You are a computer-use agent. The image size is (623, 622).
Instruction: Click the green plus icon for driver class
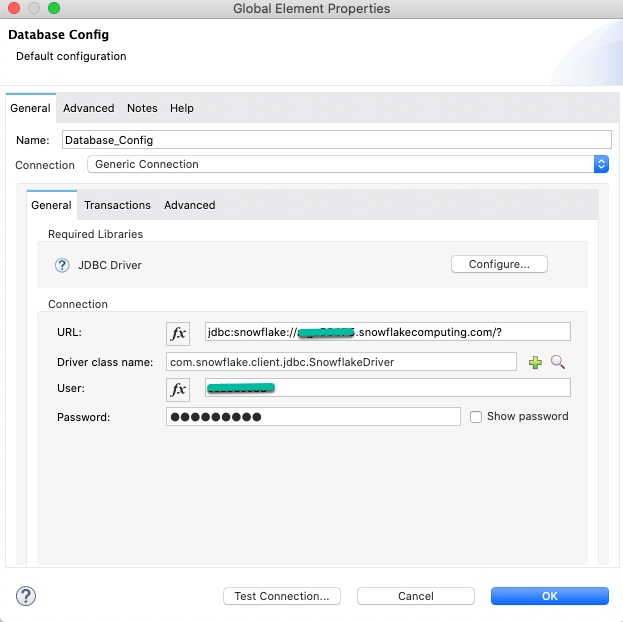535,362
